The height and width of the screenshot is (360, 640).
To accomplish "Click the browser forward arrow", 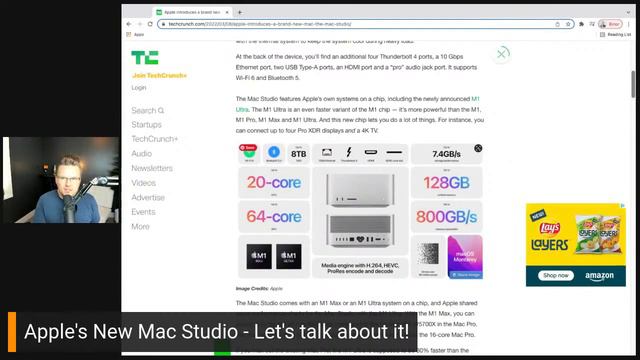I will (140, 24).
